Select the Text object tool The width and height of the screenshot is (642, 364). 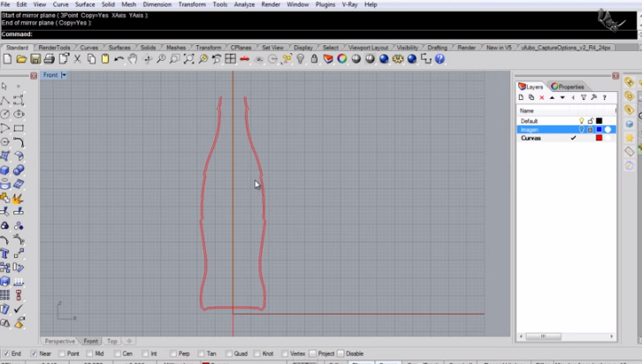click(x=5, y=254)
